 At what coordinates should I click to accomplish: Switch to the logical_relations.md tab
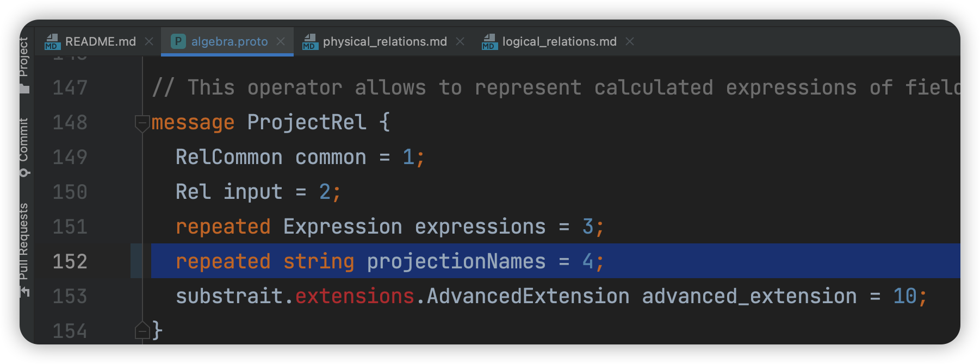click(559, 41)
